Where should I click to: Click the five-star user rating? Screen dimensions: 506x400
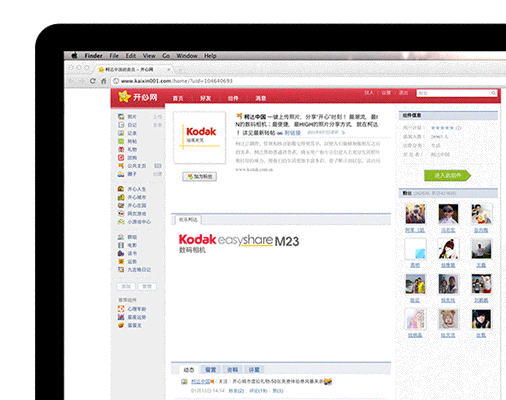click(x=442, y=128)
